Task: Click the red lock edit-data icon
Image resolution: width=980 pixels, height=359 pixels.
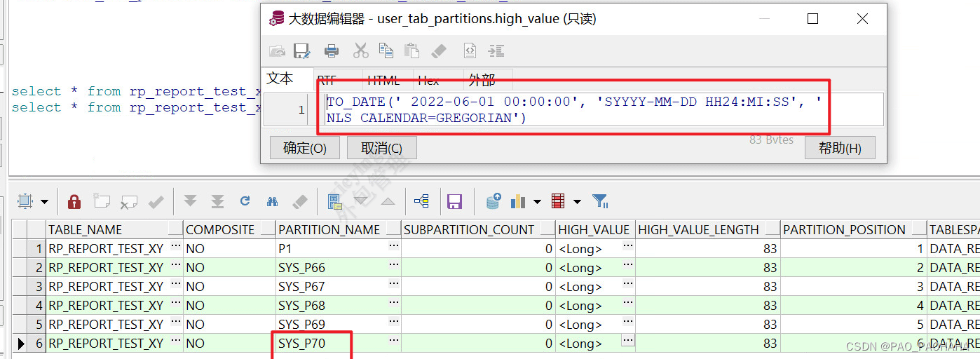Action: pos(74,202)
